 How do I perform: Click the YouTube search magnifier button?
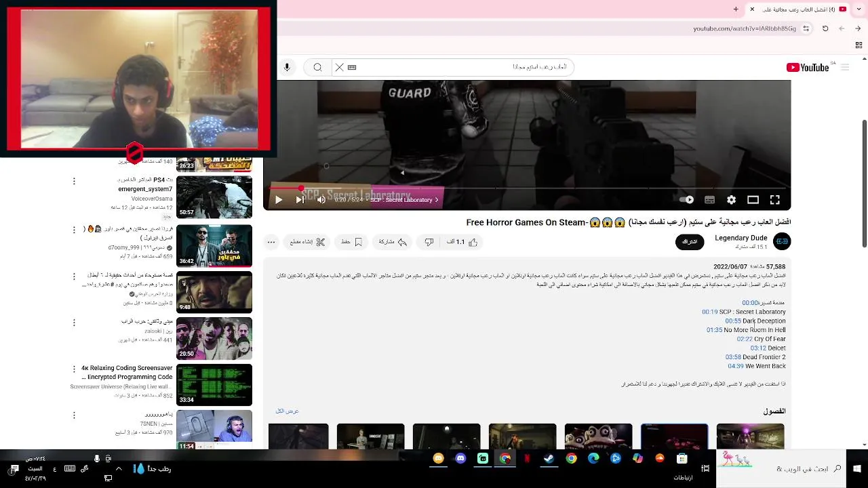point(317,67)
